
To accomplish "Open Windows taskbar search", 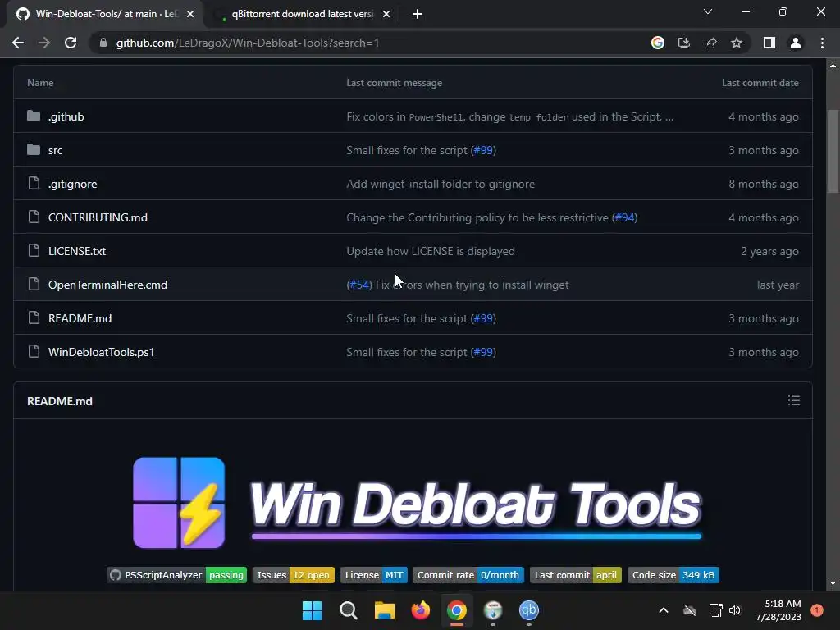I will pyautogui.click(x=348, y=610).
